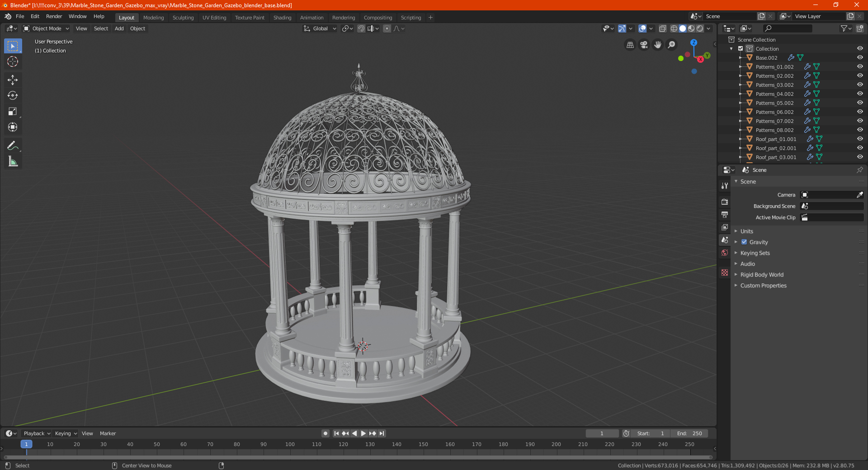Open the Output properties tab
The height and width of the screenshot is (470, 868).
click(x=725, y=214)
